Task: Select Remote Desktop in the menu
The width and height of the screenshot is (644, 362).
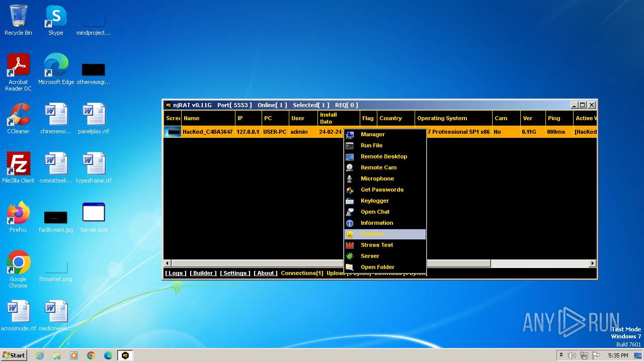Action: click(x=385, y=156)
